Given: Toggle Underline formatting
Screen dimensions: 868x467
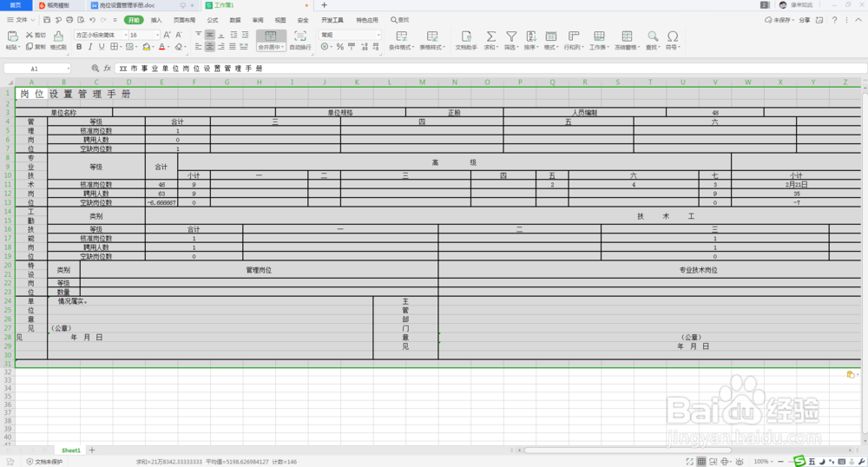Looking at the screenshot, I should point(102,47).
